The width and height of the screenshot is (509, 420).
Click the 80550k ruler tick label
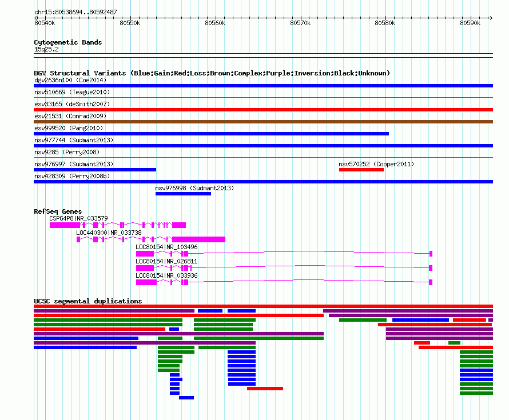[x=130, y=23]
